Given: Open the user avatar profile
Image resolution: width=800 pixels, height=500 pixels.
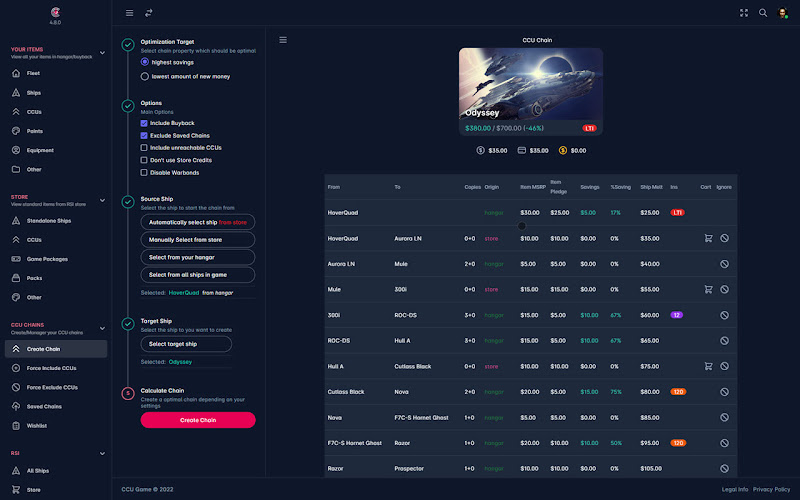Looking at the screenshot, I should coord(782,13).
